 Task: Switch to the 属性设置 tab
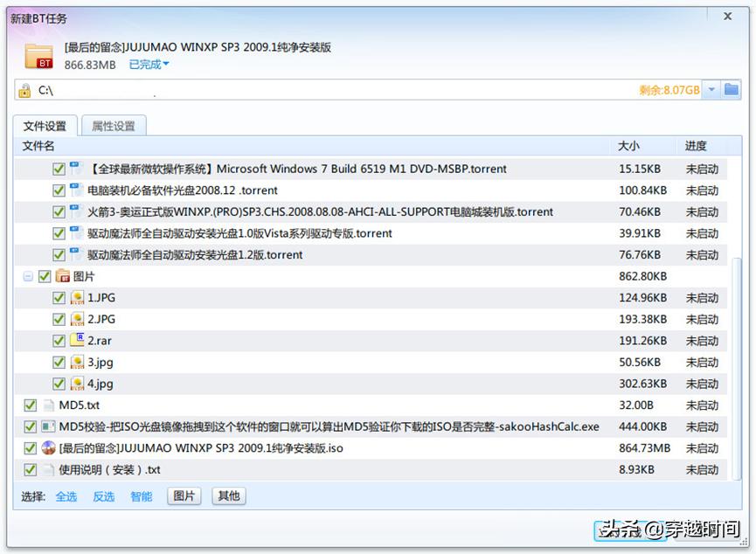(x=114, y=125)
